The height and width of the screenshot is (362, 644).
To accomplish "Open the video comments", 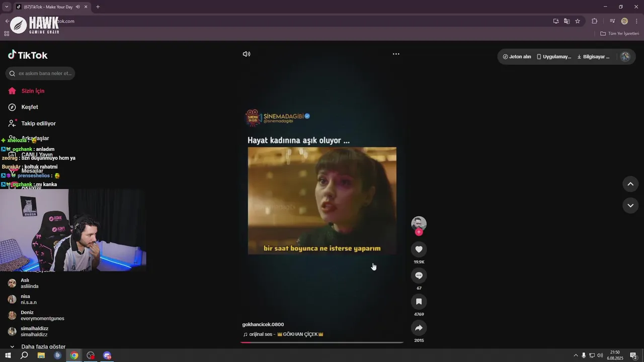I will [x=419, y=276].
